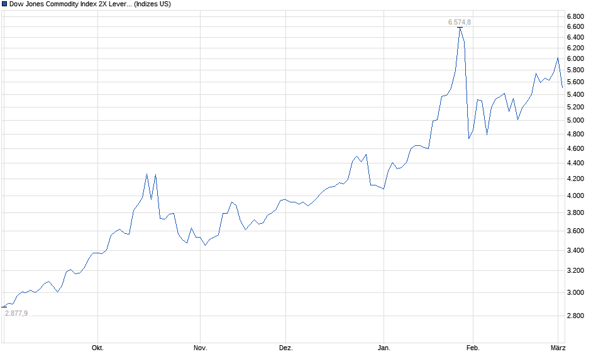Select the Nov. label on the time axis

point(200,348)
